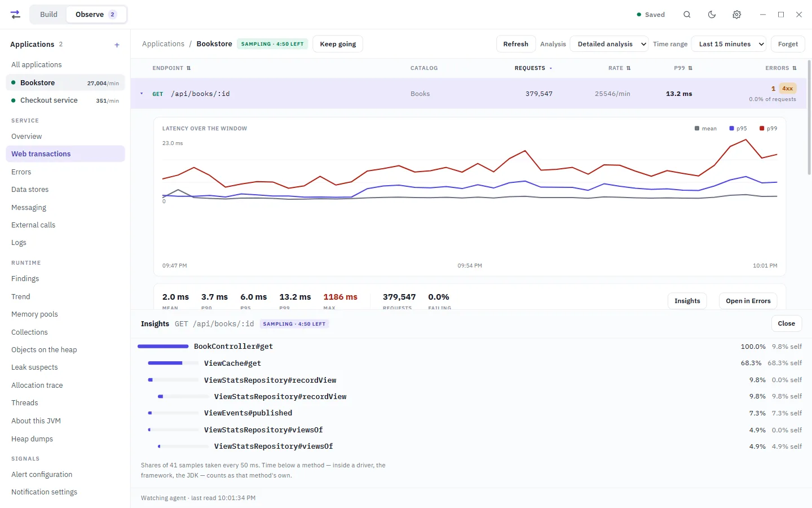Select the Bookstore application
The width and height of the screenshot is (812, 508).
tap(65, 83)
